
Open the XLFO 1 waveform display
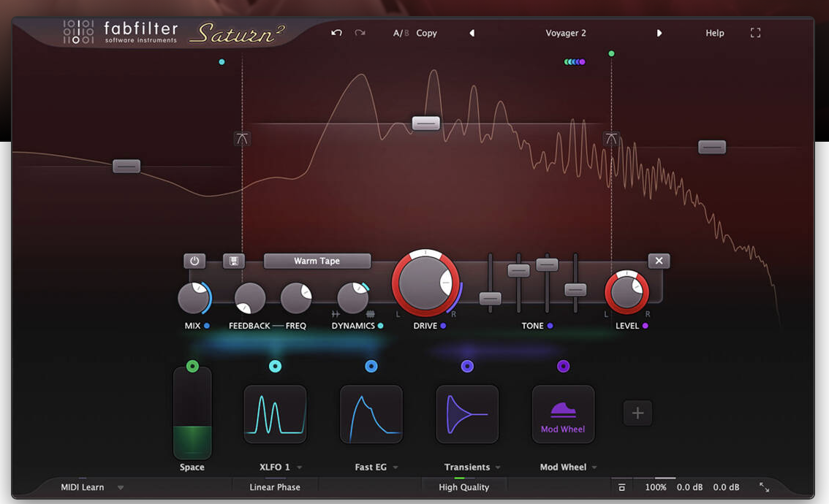[275, 414]
